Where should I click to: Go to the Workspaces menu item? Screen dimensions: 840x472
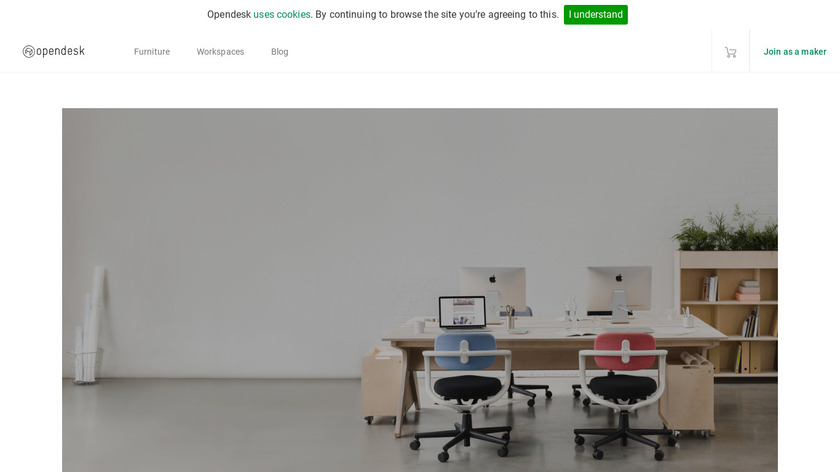click(x=220, y=51)
